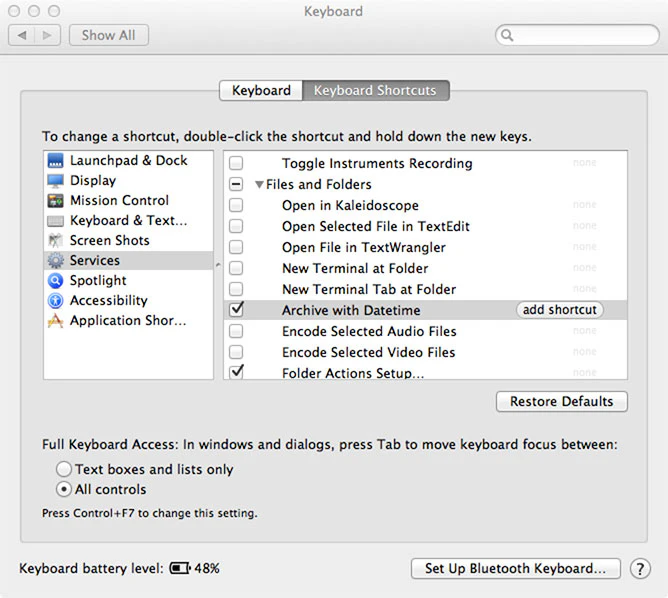Switch to the Keyboard tab
668x598 pixels.
tap(261, 90)
